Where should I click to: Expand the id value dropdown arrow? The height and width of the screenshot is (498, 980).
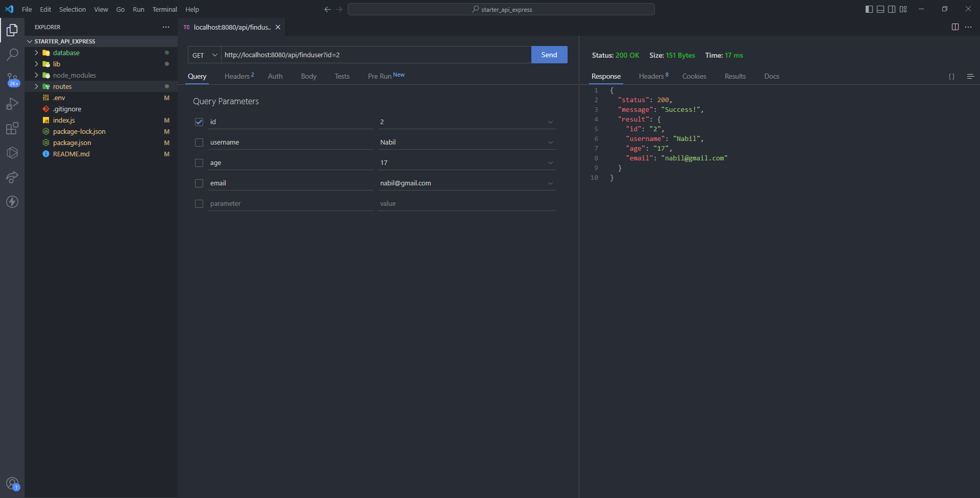(550, 122)
